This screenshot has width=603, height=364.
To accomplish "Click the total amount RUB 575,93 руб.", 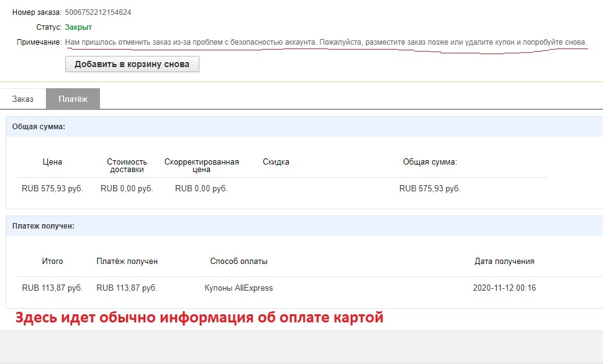I will (x=431, y=188).
